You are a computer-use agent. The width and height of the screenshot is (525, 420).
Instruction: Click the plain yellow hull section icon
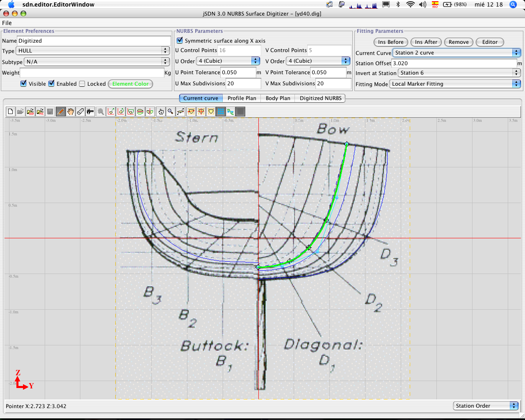click(x=211, y=112)
